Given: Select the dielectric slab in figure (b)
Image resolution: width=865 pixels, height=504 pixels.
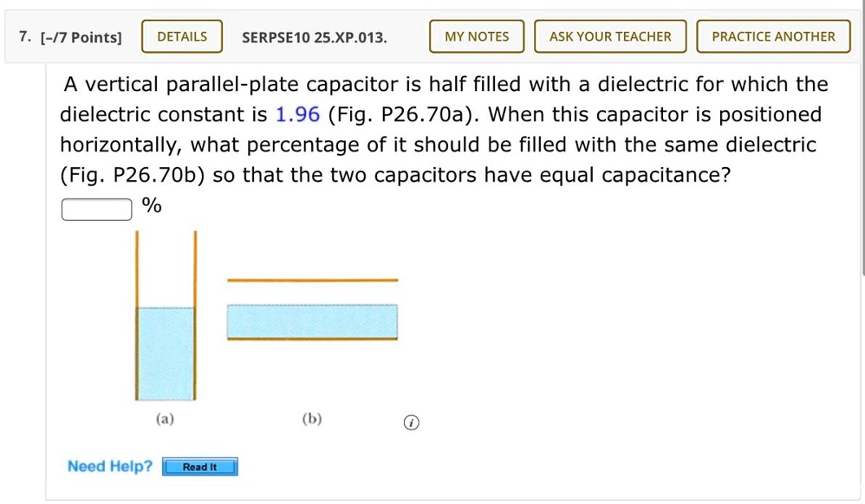Looking at the screenshot, I should [x=312, y=320].
